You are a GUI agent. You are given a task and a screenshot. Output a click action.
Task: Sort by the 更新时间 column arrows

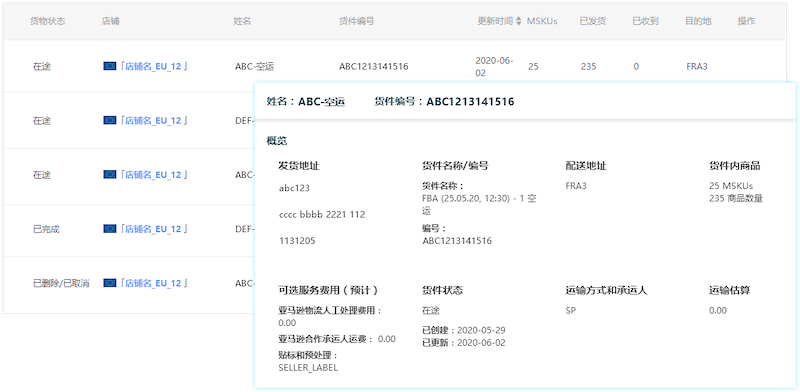coord(518,21)
